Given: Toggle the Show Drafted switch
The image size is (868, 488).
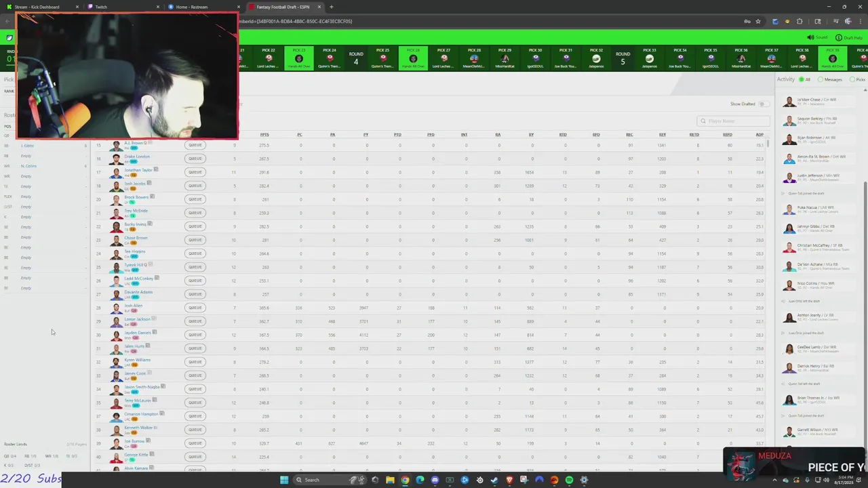Looking at the screenshot, I should click(764, 104).
